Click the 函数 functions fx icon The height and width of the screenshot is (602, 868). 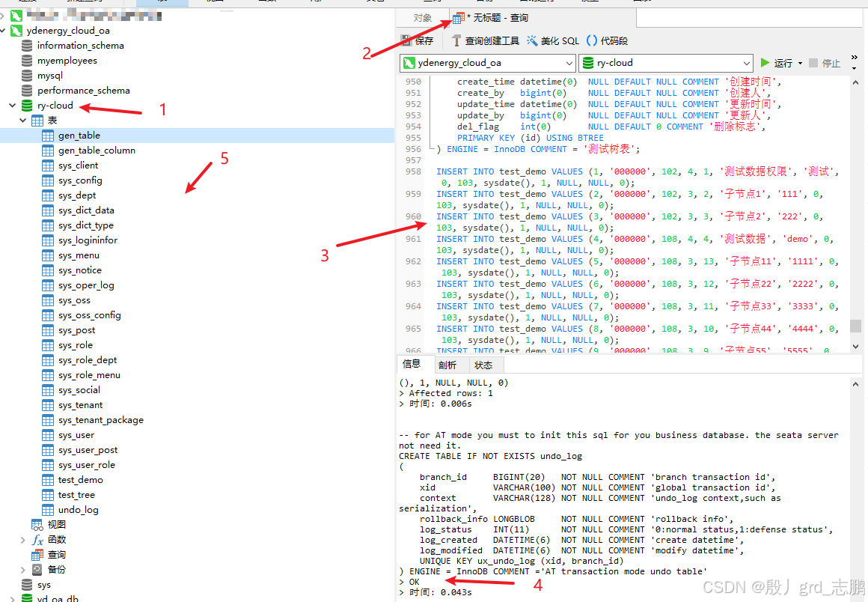(37, 539)
